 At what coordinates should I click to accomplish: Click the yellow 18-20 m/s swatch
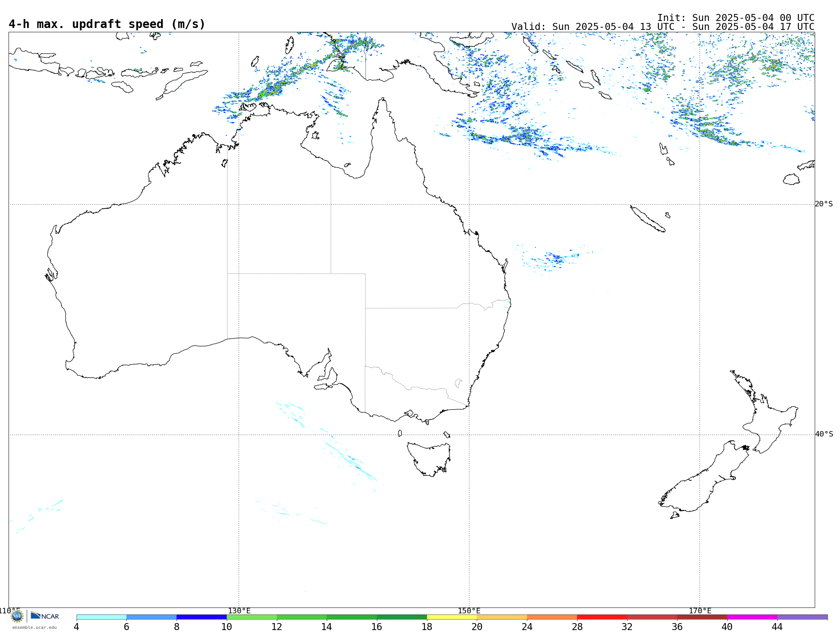point(452,617)
